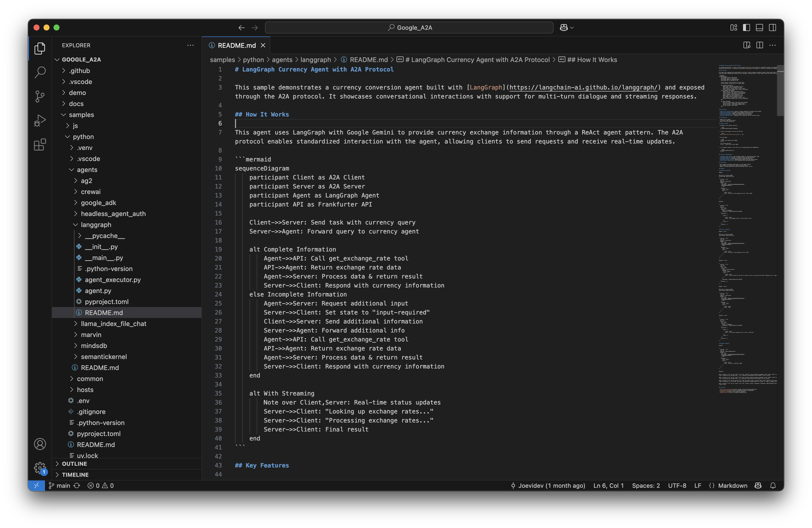Screen dimensions: 812x528
Task: Click the main branch status button
Action: coord(59,485)
